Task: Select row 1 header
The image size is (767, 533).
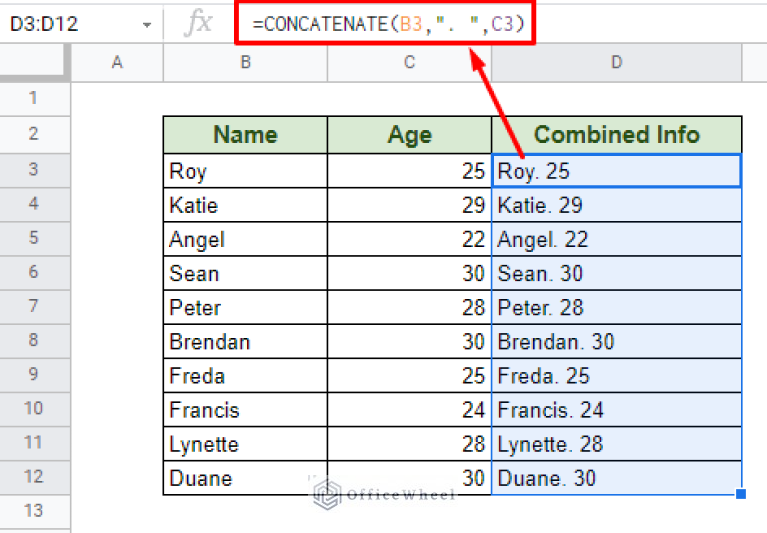Action: click(33, 98)
